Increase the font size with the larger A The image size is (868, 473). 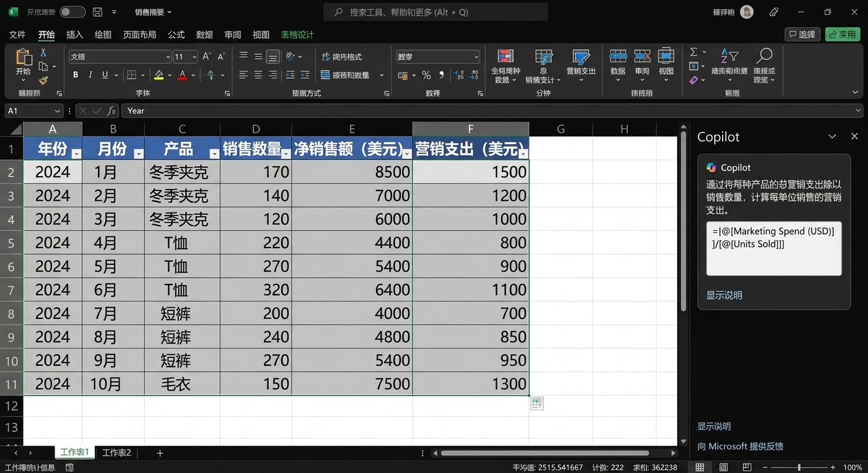207,57
